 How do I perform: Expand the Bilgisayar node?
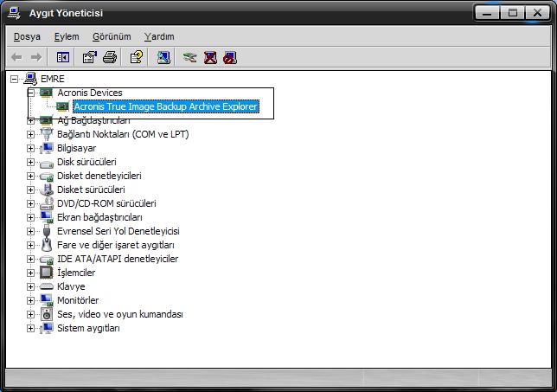[30, 148]
